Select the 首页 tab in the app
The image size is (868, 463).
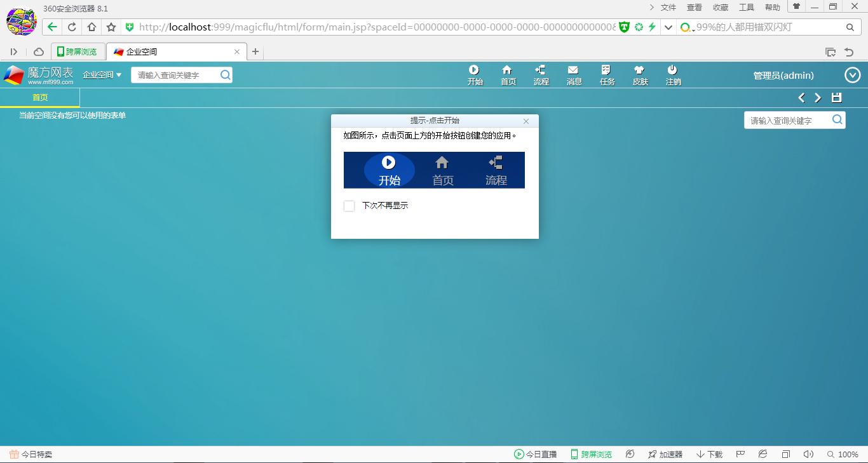[x=40, y=98]
